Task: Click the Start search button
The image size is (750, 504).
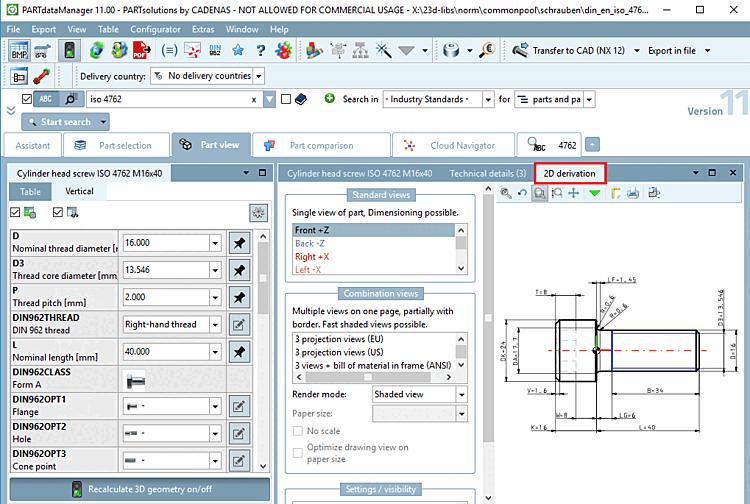Action: point(64,122)
